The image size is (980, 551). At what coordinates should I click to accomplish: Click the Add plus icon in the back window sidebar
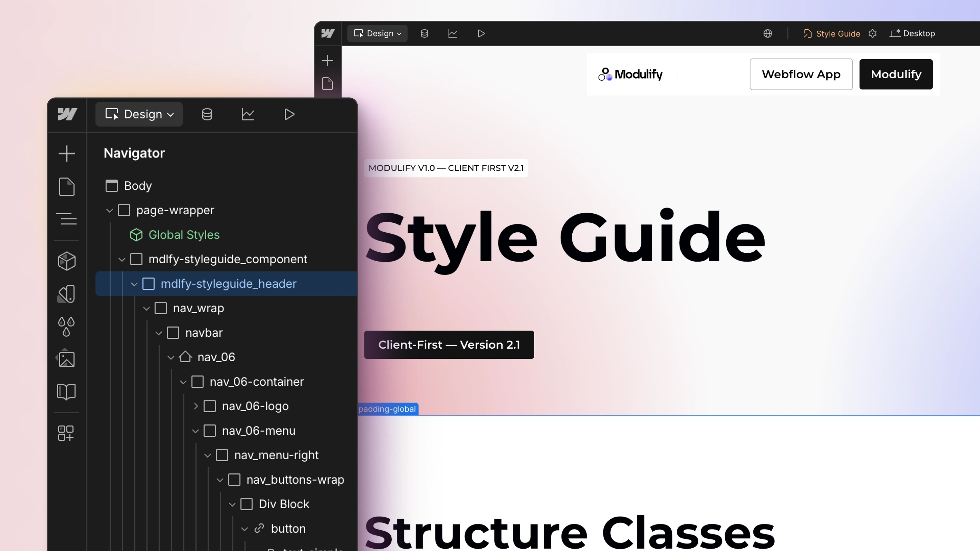pos(327,61)
